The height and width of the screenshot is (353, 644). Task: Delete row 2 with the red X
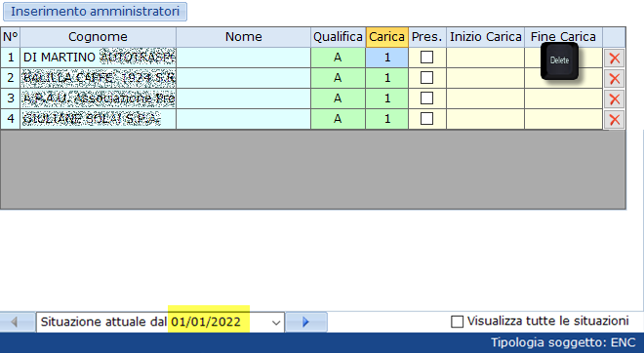pos(615,78)
